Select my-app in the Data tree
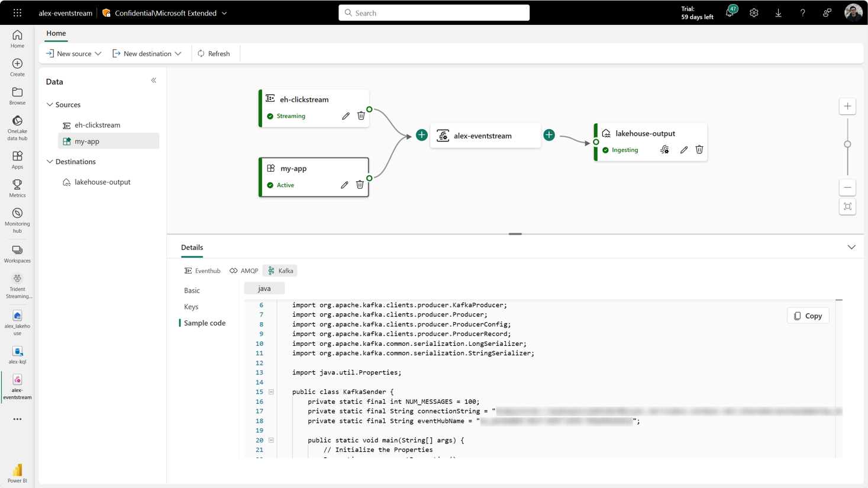The image size is (868, 488). click(109, 141)
